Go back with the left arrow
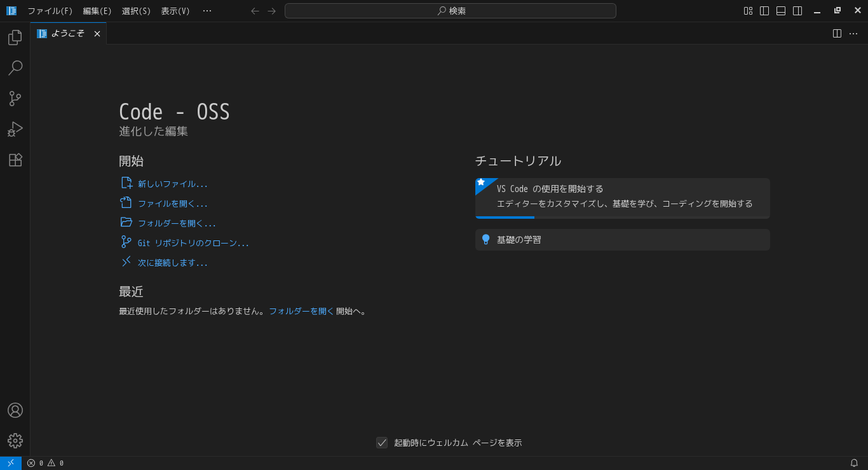Image resolution: width=868 pixels, height=470 pixels. (255, 11)
